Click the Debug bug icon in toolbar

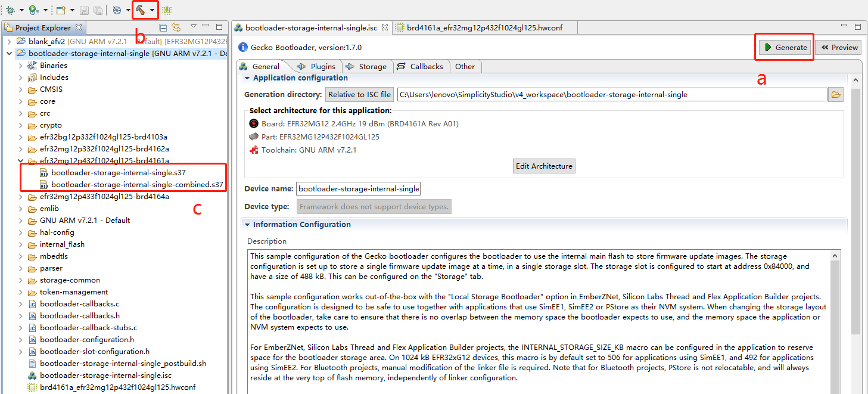point(10,10)
